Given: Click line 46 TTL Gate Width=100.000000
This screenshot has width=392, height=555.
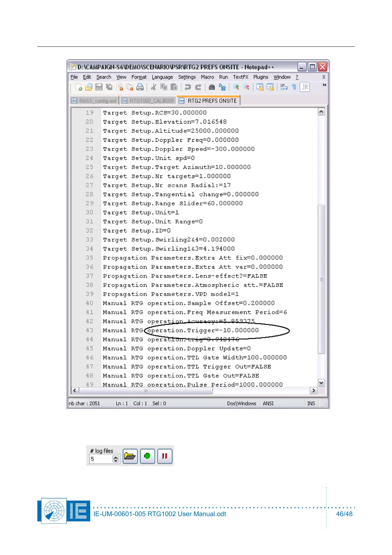Looking at the screenshot, I should click(237, 357).
